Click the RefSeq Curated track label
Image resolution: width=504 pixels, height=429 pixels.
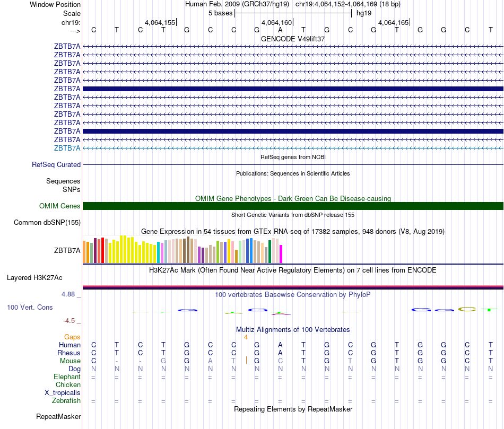56,164
